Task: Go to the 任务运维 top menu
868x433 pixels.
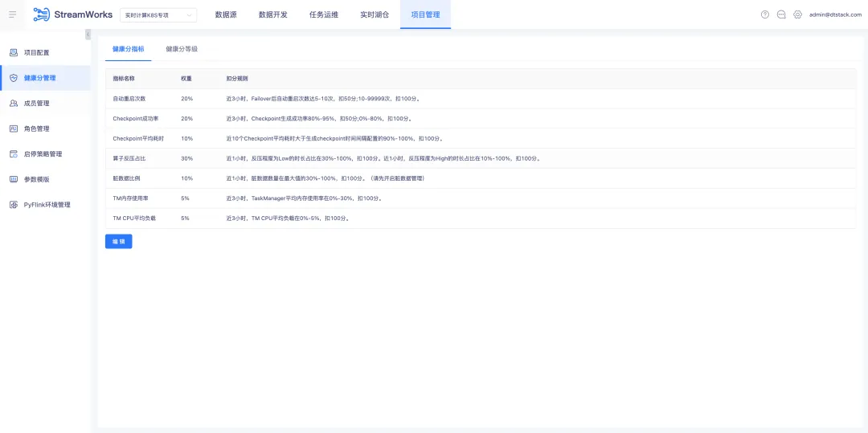Action: [x=323, y=15]
